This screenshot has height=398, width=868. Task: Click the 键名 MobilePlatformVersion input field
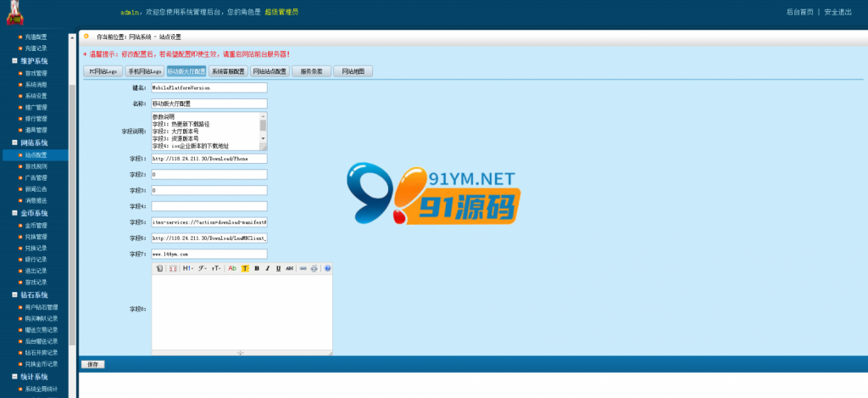coord(209,87)
